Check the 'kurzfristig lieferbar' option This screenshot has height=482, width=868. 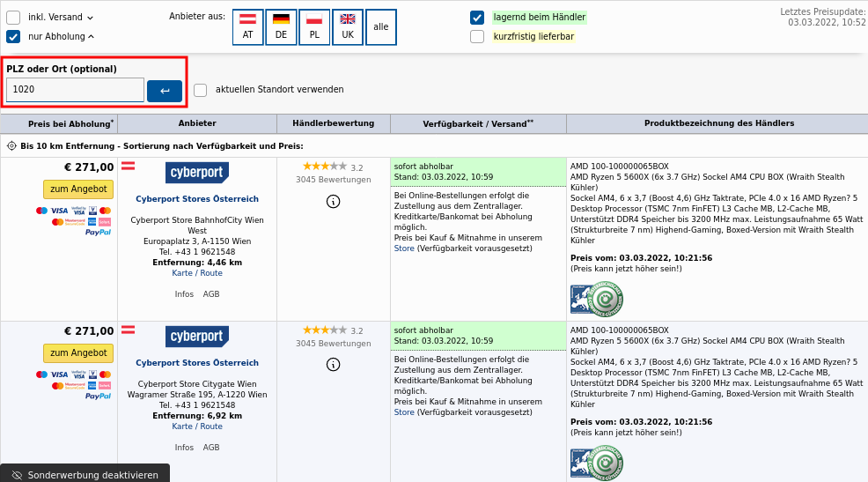click(477, 37)
